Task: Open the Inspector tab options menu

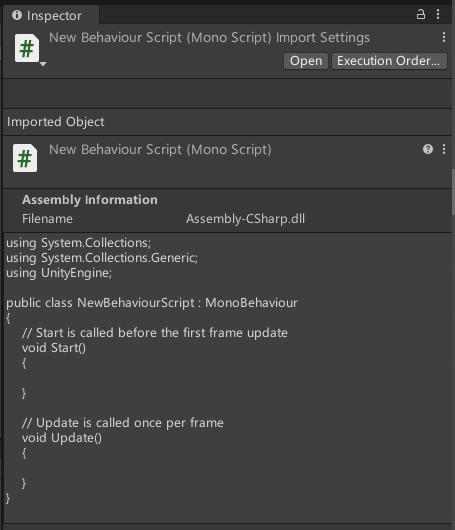Action: pos(438,14)
